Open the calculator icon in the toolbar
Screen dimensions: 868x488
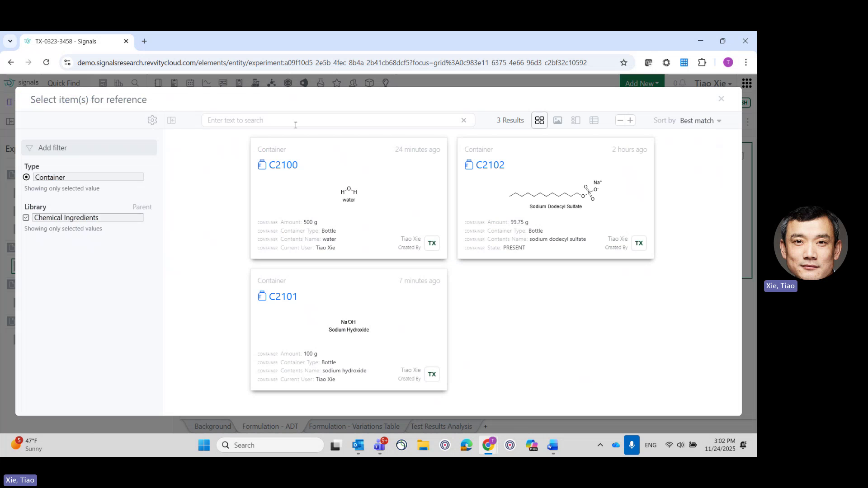(103, 83)
